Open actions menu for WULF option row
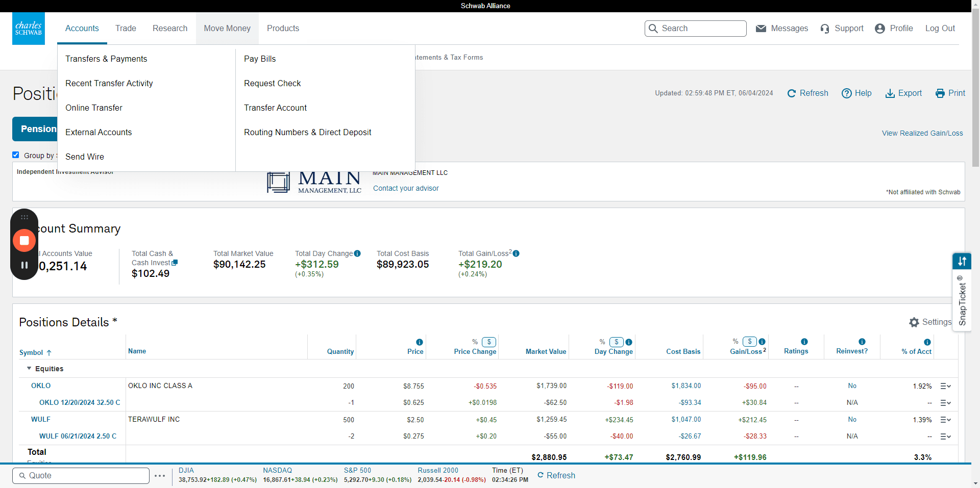This screenshot has width=980, height=488. (x=946, y=436)
